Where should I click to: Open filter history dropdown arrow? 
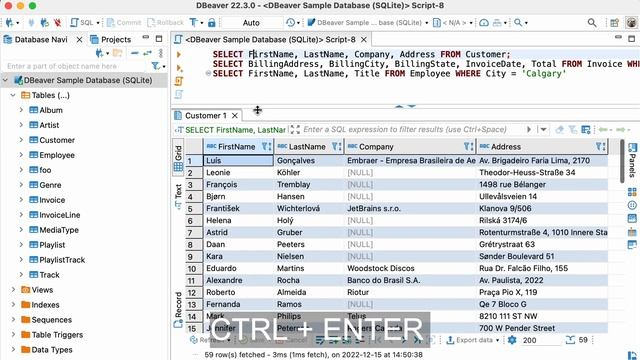(x=543, y=129)
